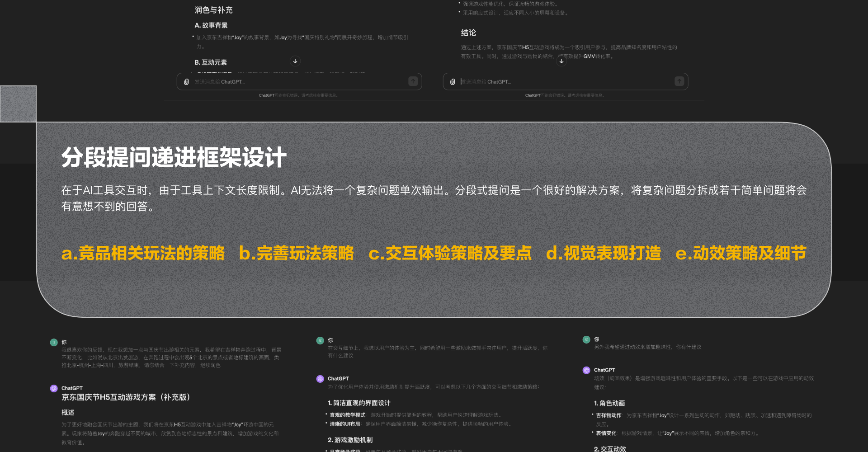Click ChatGPT avatar of the 为了优化用户体验 reply
Screen dimensions: 868x452
pos(320,379)
